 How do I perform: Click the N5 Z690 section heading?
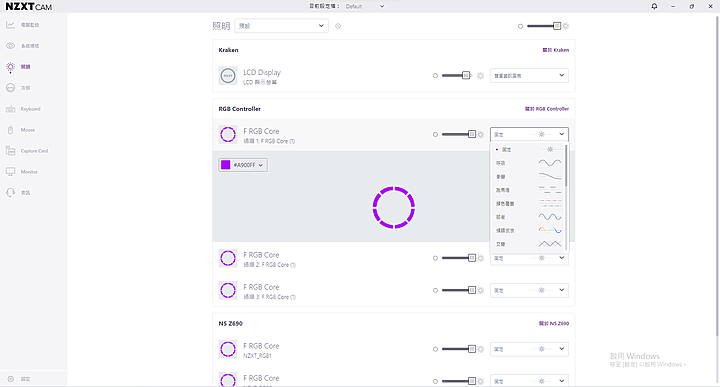point(231,324)
